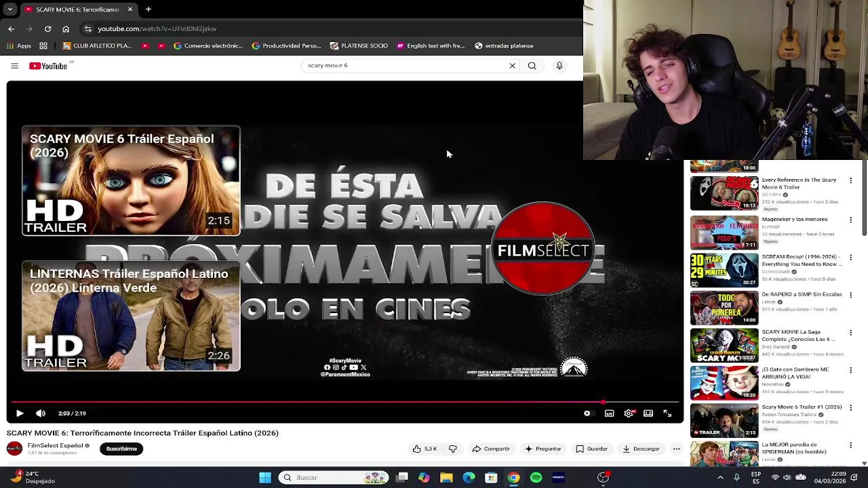This screenshot has width=868, height=488.
Task: Open CLUB ATLETICO PLA... bookmark
Action: point(97,46)
